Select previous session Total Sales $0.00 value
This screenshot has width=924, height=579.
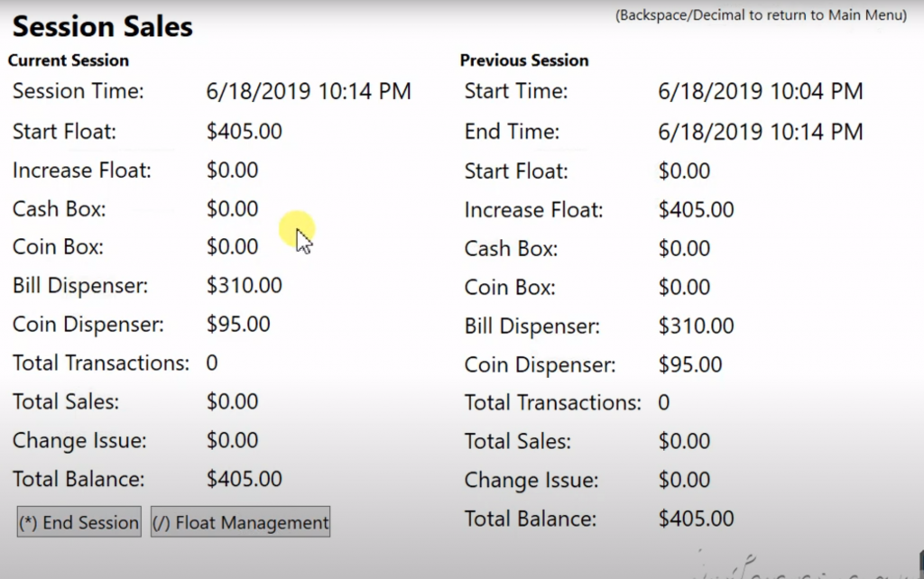pos(684,442)
